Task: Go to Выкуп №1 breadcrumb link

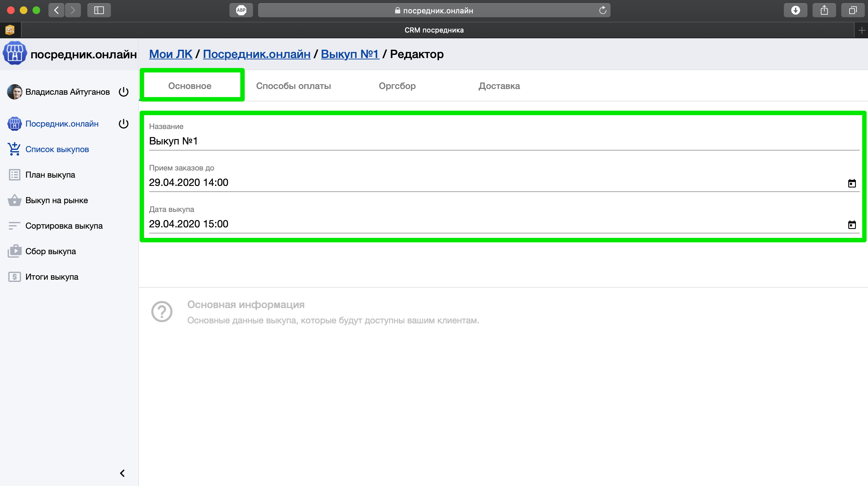Action: 350,54
